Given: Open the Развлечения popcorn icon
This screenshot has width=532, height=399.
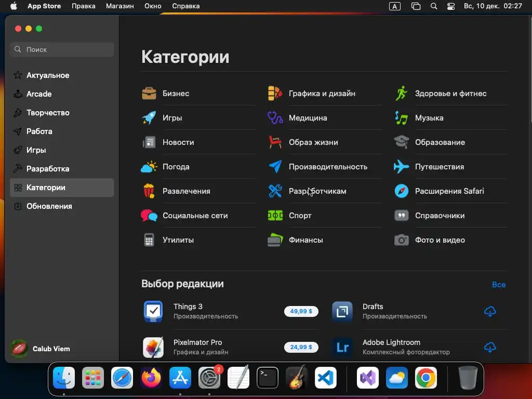Looking at the screenshot, I should point(149,191).
